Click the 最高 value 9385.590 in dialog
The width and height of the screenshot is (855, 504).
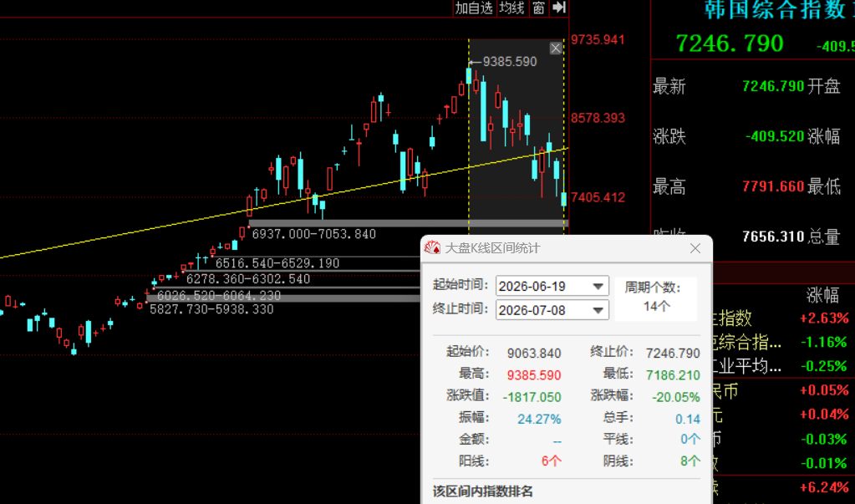coord(534,375)
